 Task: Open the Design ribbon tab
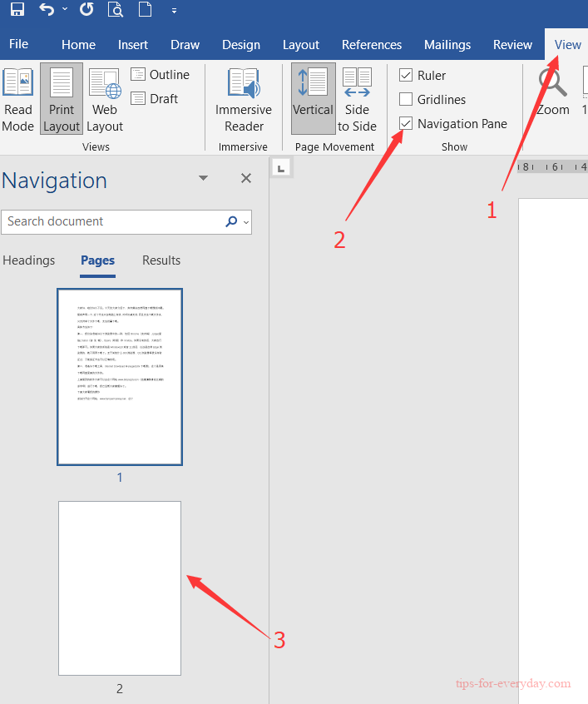(241, 44)
